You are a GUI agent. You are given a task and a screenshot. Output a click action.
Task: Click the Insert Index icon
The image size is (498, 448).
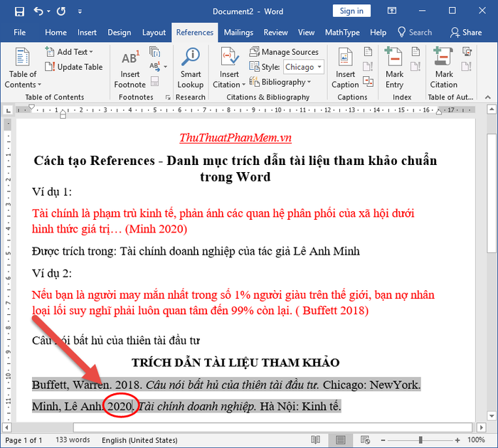pos(415,51)
